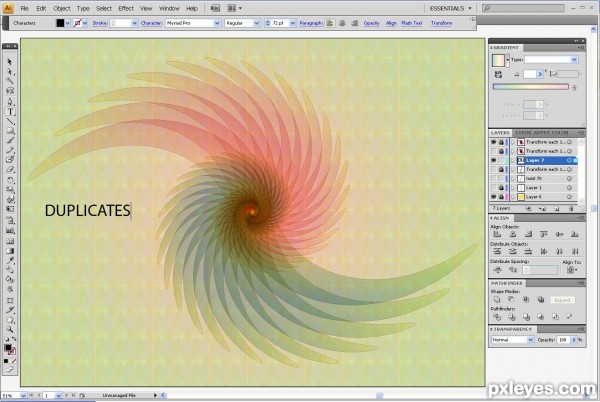Expand Layer 6 disclosure triangle

[x=513, y=197]
